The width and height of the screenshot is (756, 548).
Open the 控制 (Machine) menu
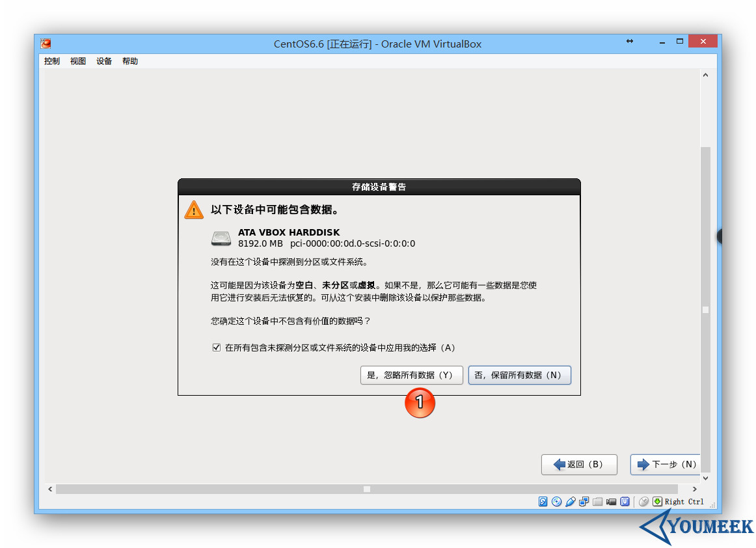click(x=51, y=61)
